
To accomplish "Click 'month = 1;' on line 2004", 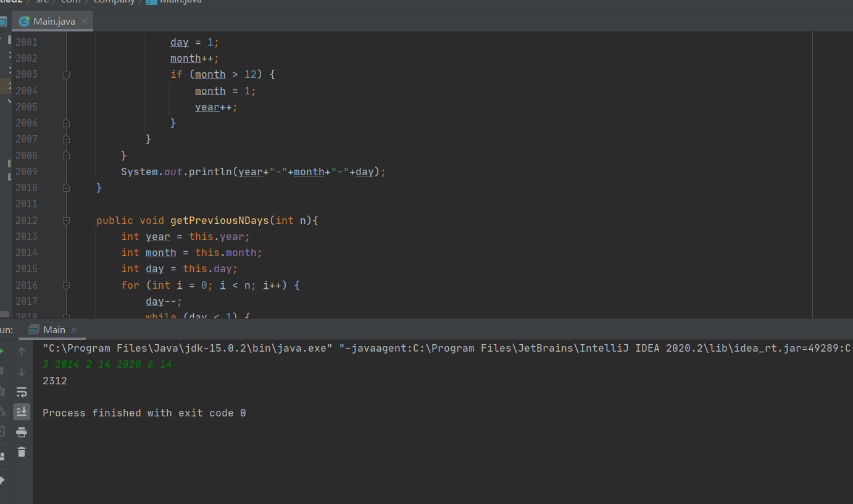I will click(x=226, y=91).
